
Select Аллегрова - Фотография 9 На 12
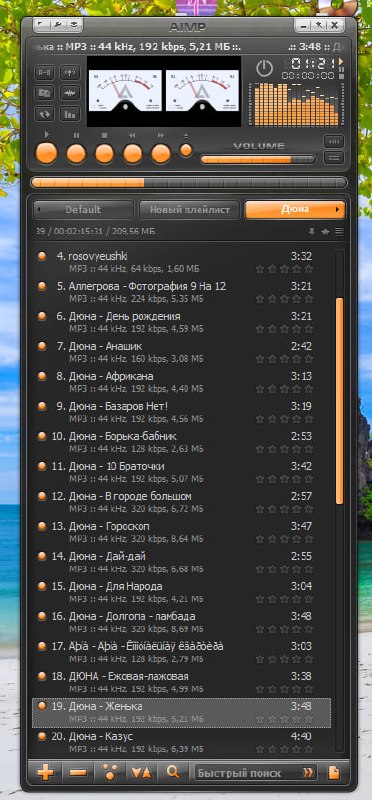coord(181,292)
